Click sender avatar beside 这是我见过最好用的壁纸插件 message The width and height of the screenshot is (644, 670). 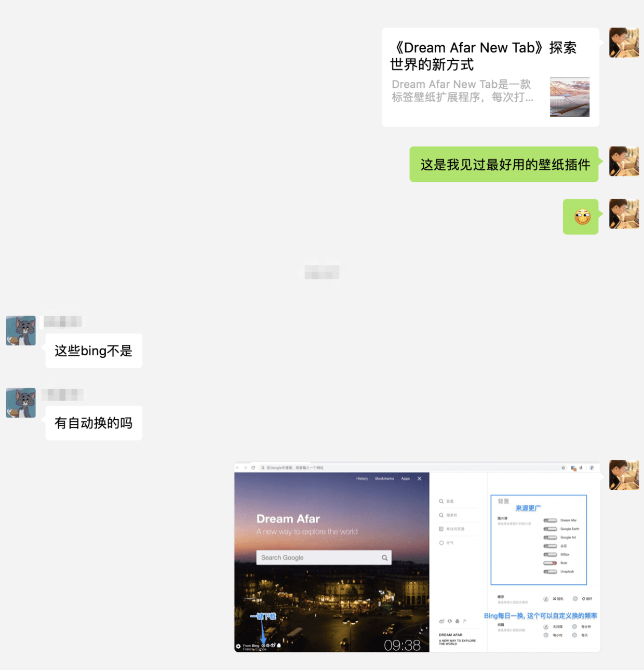pos(624,162)
